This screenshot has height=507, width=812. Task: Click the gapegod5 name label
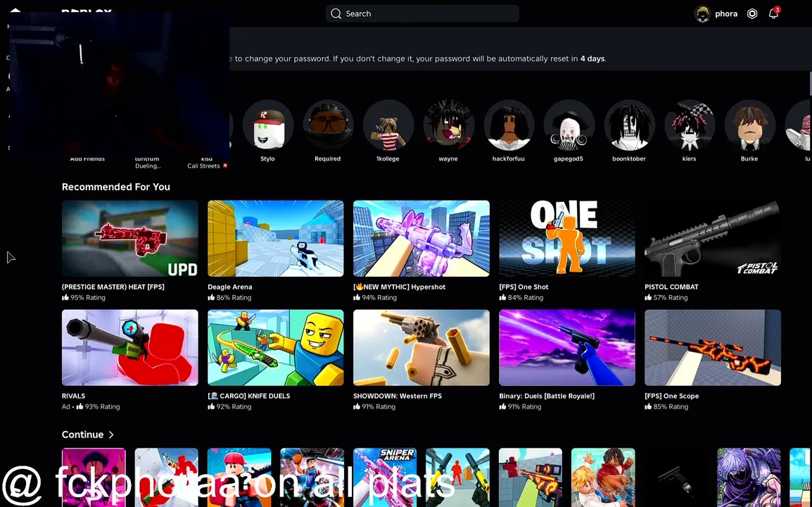[x=569, y=158]
